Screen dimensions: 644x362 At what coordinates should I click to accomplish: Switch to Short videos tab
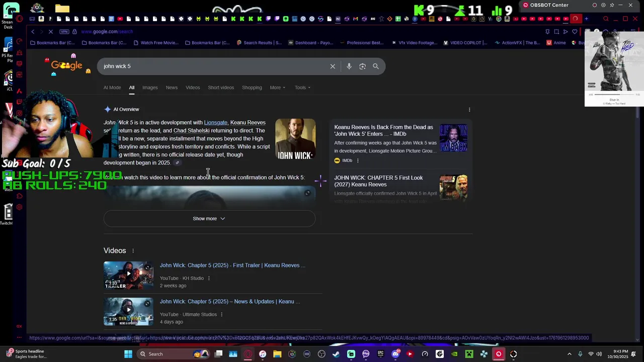(x=221, y=87)
